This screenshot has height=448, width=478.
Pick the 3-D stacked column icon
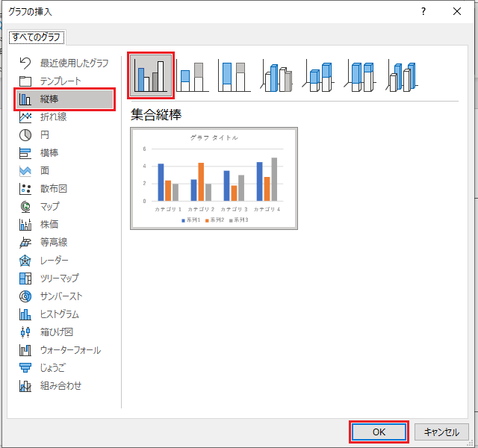click(x=320, y=75)
